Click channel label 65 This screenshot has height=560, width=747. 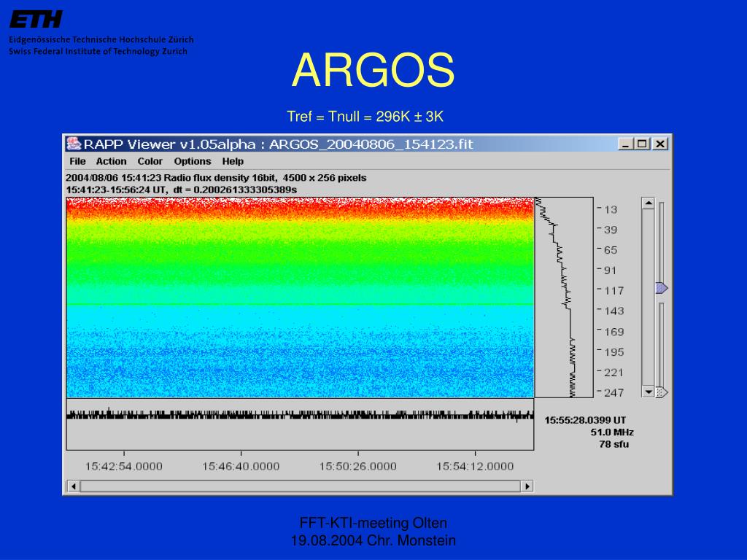[611, 251]
